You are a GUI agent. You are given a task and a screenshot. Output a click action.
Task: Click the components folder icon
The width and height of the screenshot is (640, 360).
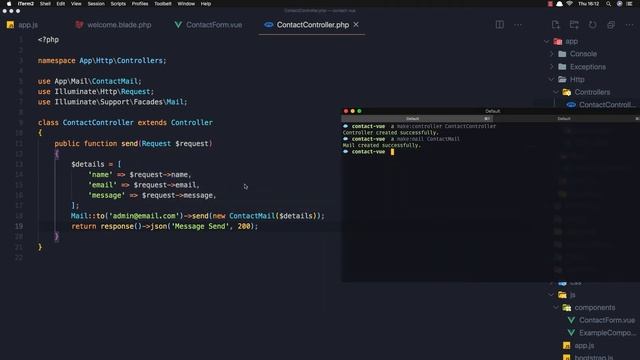(x=567, y=307)
